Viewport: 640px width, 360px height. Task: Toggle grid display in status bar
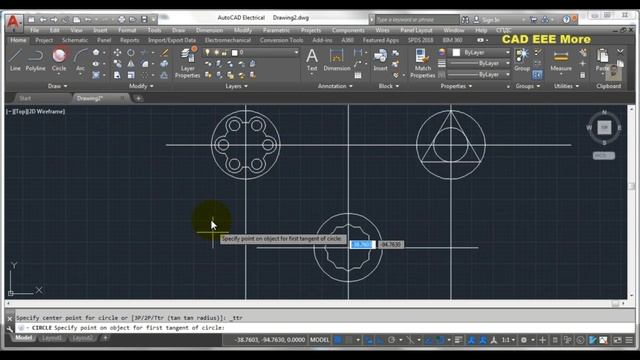[338, 340]
